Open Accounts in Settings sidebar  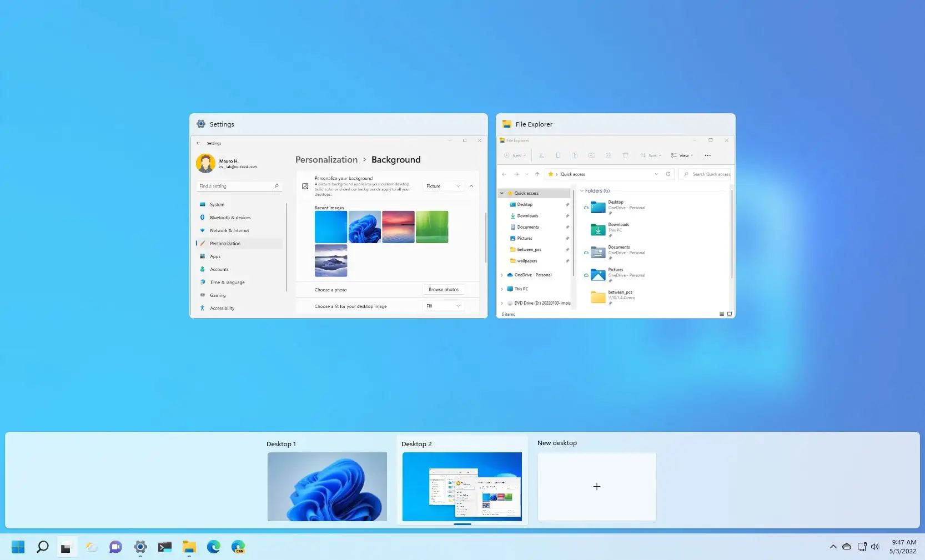click(x=239, y=269)
